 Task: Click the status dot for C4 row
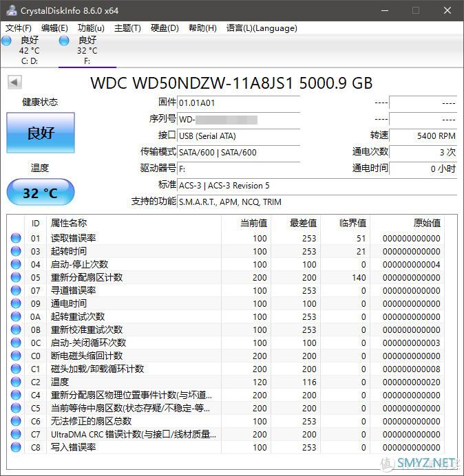[16, 395]
